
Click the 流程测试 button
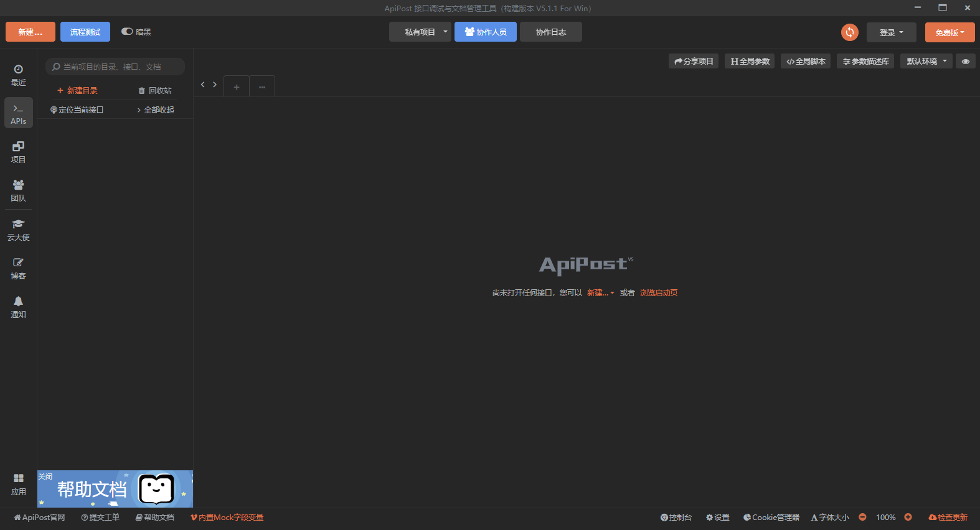click(x=85, y=32)
